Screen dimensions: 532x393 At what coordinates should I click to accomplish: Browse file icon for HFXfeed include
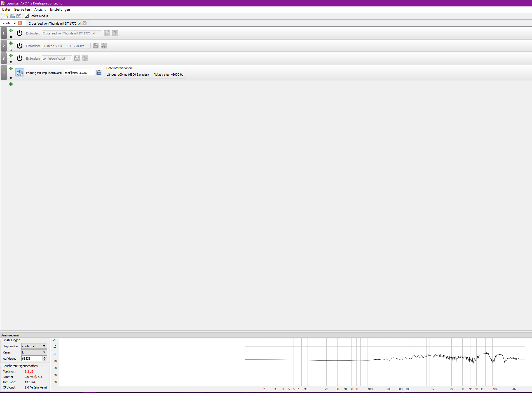[x=95, y=46]
